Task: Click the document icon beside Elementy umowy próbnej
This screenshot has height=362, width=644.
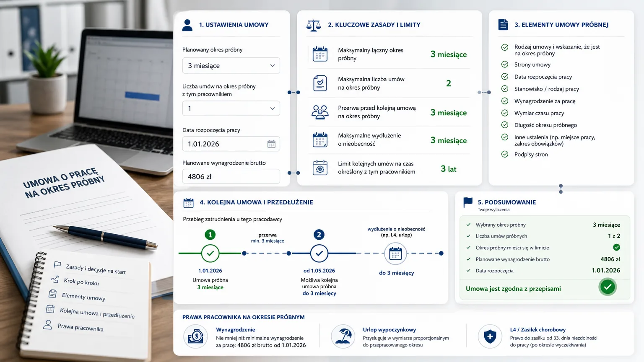Action: [503, 24]
